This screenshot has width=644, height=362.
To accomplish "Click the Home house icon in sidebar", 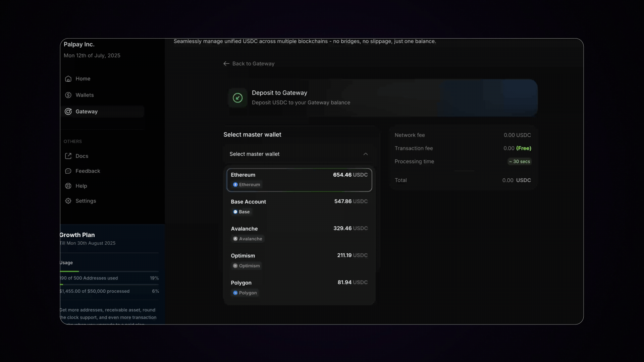I will (68, 79).
